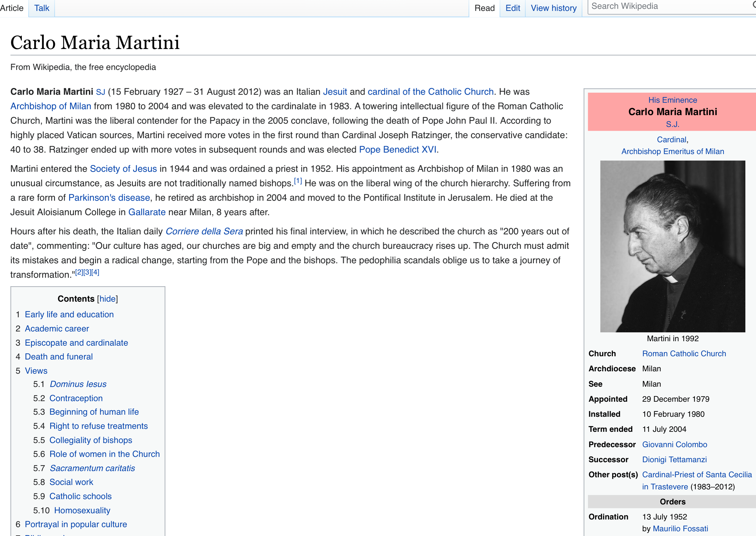Go to Social work subsection
This screenshot has height=536, width=756.
(x=71, y=482)
